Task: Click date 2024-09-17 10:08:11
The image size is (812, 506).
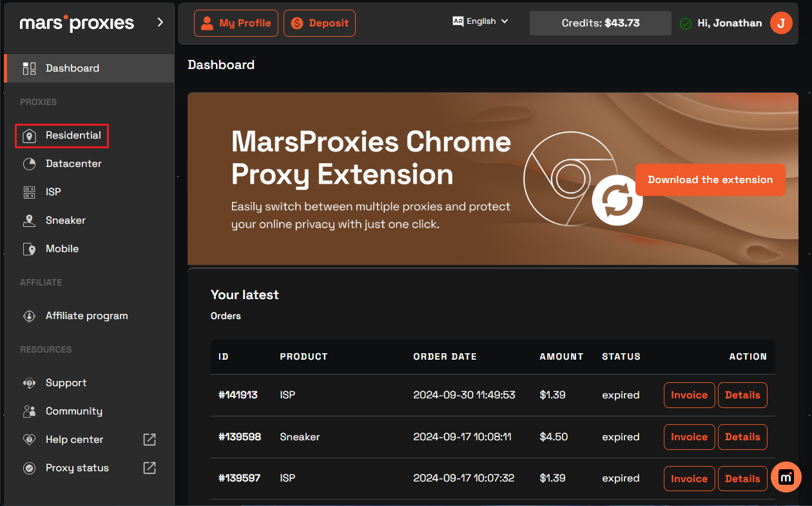Action: point(462,437)
